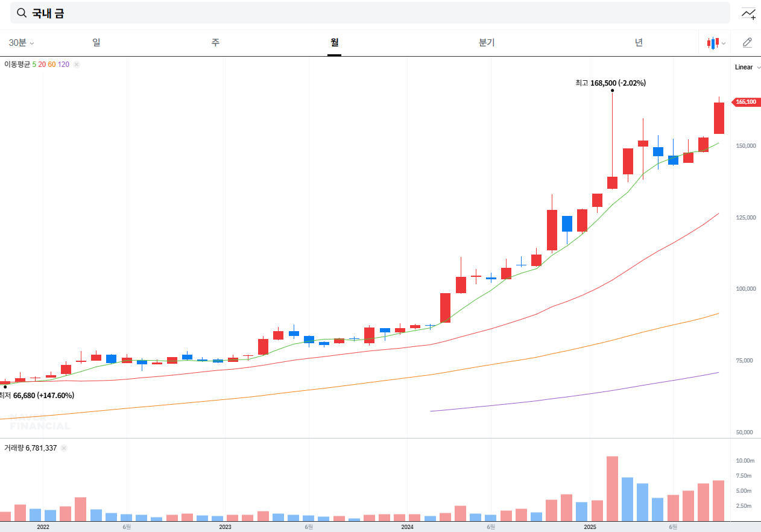Open the candlestick chart type selector

(716, 43)
